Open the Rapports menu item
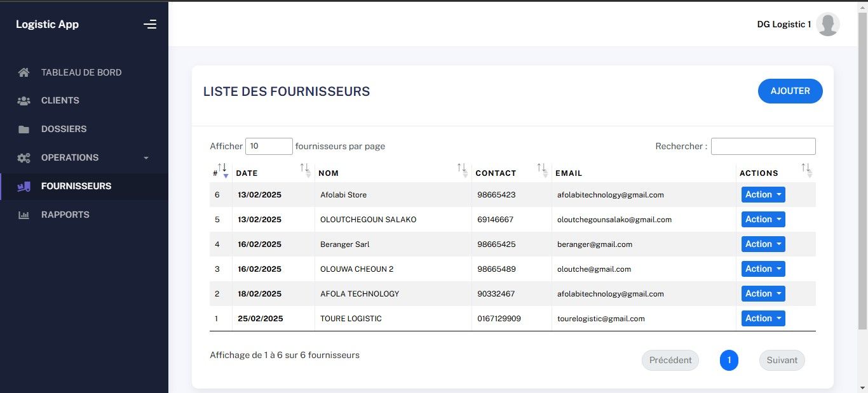The height and width of the screenshot is (393, 868). 84,215
